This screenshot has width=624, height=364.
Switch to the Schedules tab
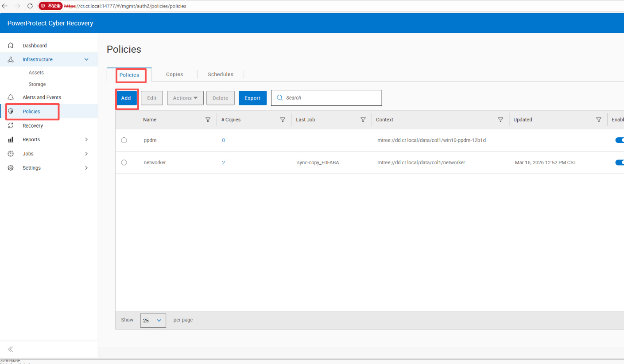[221, 74]
